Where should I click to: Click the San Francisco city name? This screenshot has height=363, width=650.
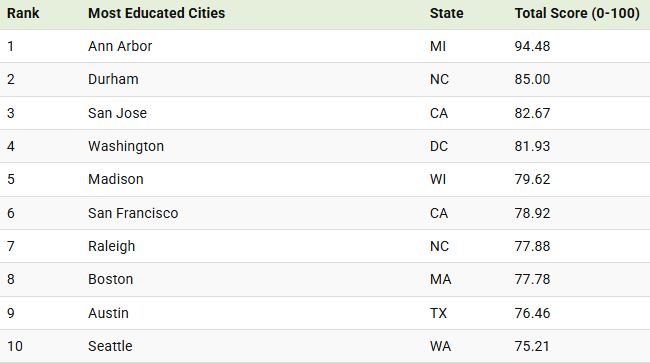point(133,213)
